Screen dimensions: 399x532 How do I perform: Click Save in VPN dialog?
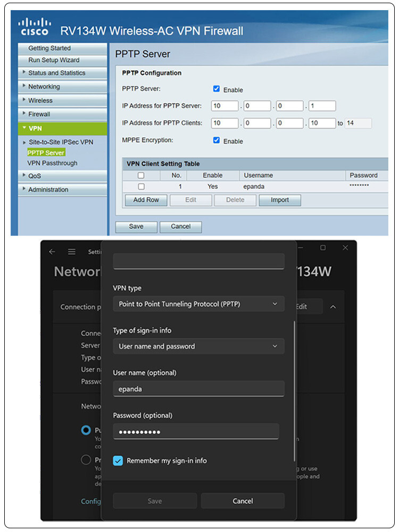tap(155, 501)
